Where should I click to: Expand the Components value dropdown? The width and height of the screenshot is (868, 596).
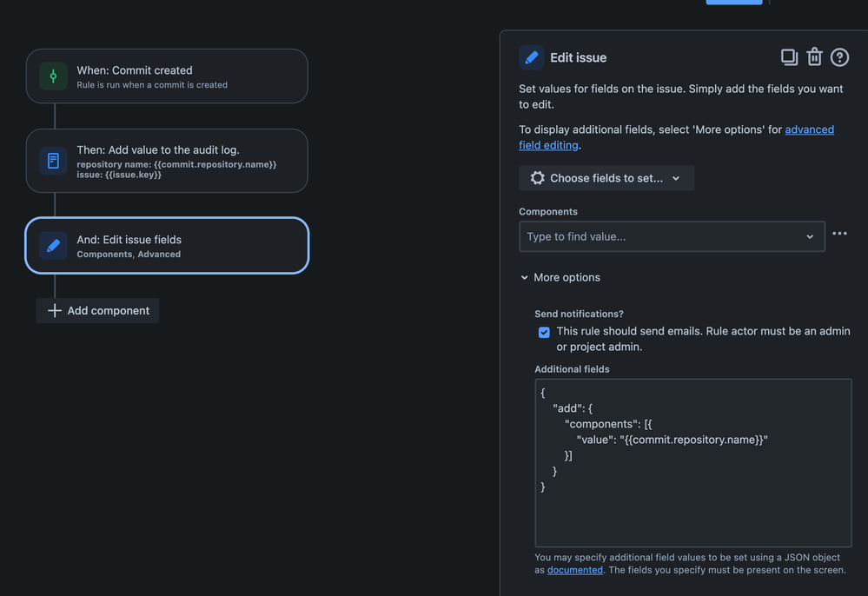[x=810, y=236]
